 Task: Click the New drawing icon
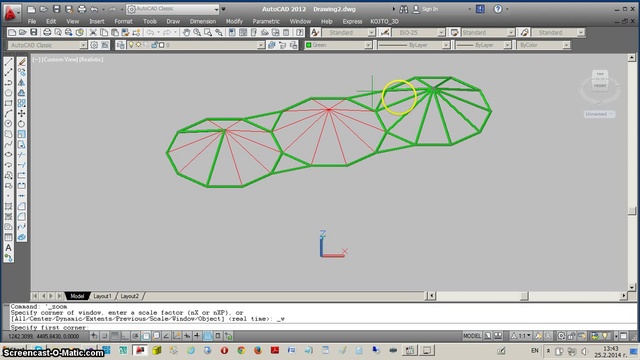coord(12,32)
